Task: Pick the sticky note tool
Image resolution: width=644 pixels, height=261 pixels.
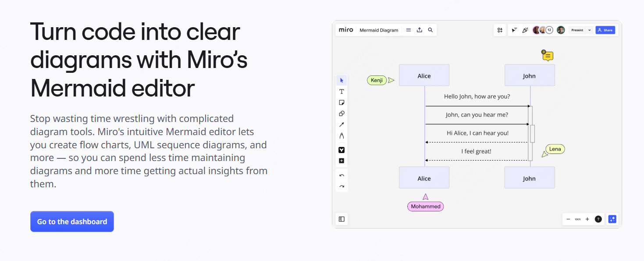Action: click(342, 102)
